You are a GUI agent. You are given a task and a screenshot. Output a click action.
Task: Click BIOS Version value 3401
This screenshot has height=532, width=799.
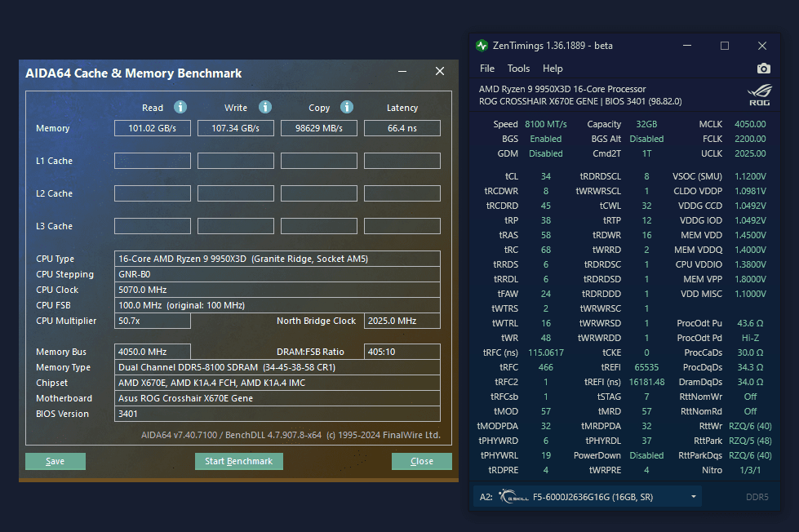point(277,414)
